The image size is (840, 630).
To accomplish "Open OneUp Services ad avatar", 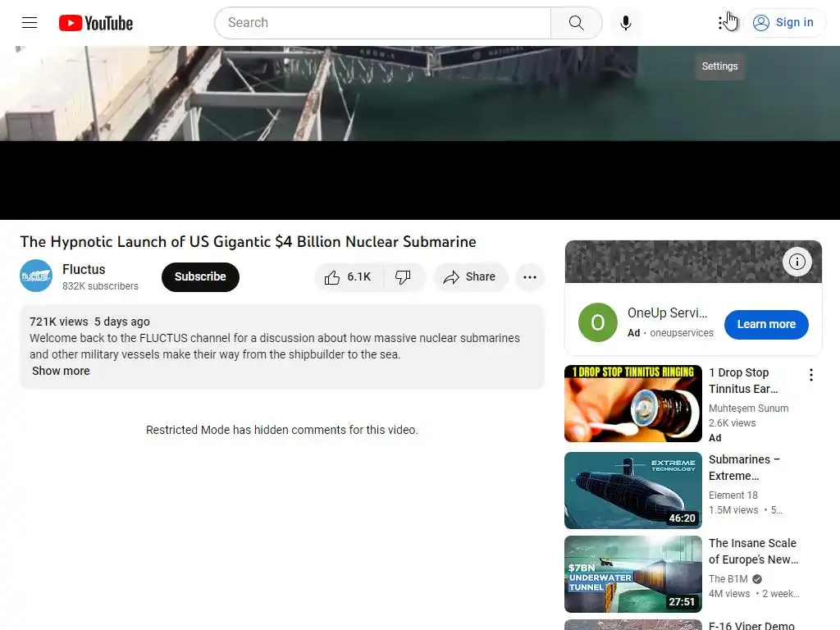I will [x=597, y=322].
